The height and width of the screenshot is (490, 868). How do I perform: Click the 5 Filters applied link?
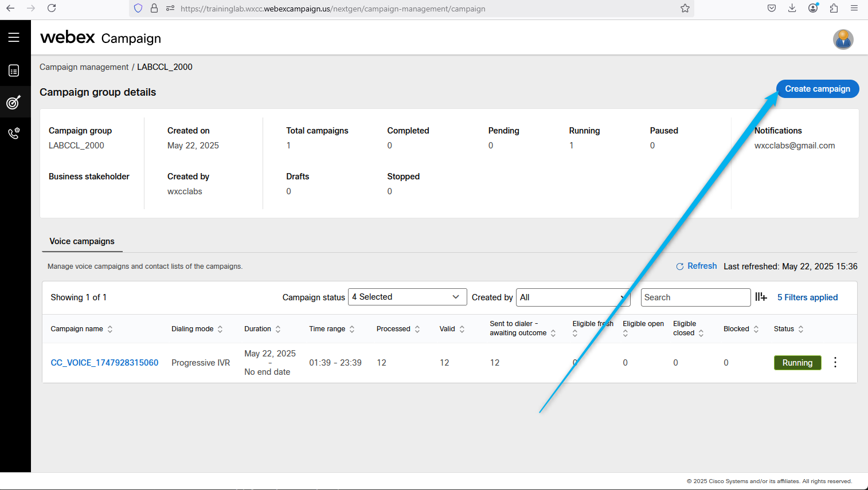807,297
